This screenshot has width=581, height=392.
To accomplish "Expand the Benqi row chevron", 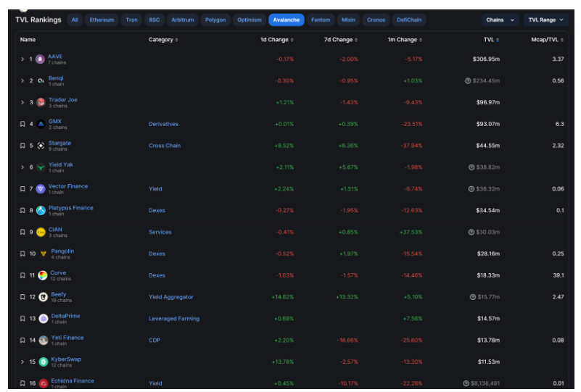I will pyautogui.click(x=22, y=80).
